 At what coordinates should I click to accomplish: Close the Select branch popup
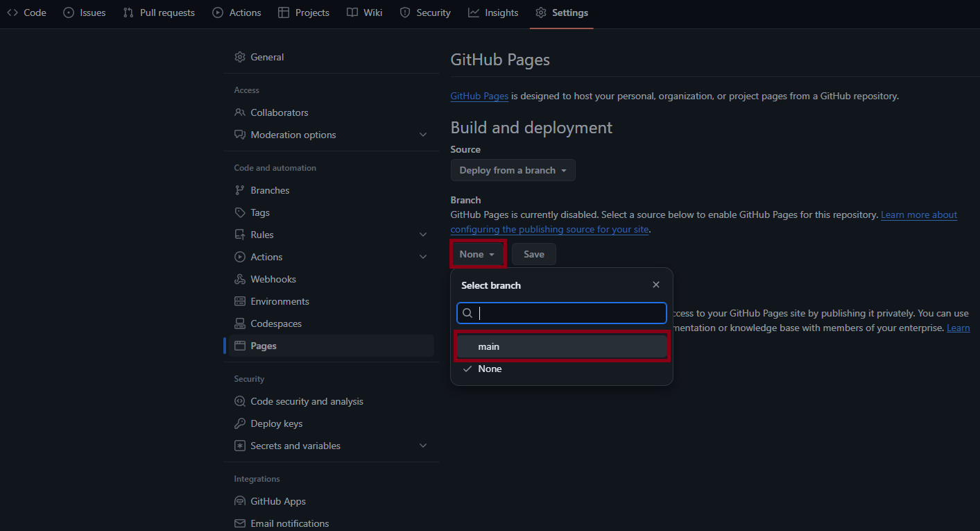tap(656, 285)
